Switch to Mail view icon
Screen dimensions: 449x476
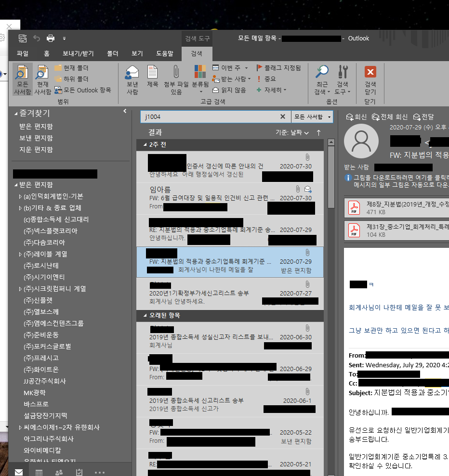(19, 472)
